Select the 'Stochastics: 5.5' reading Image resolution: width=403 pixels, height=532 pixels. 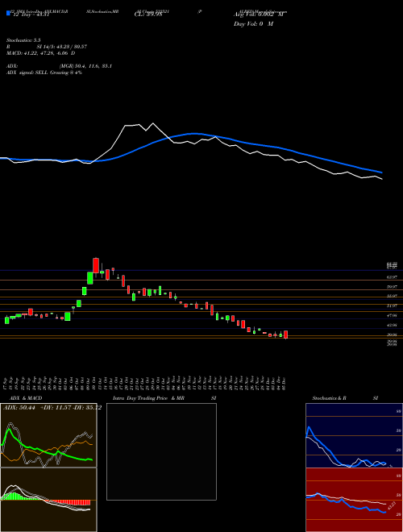coord(23,40)
